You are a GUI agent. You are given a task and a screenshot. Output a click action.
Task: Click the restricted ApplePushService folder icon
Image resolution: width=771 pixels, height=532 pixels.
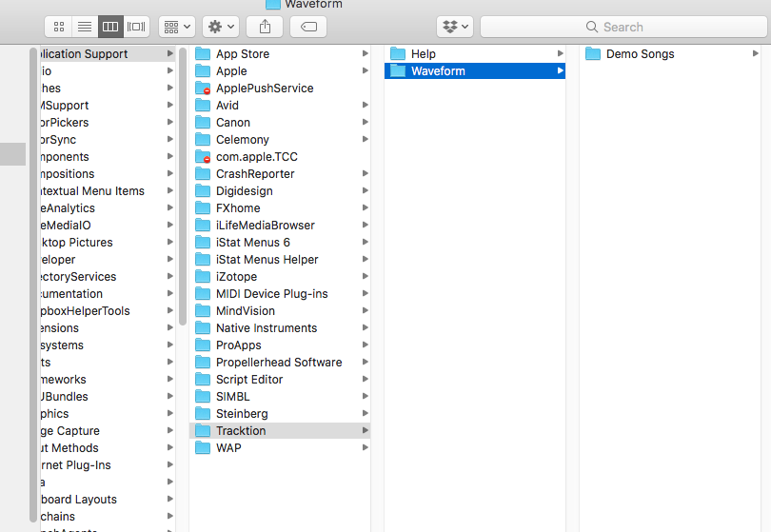point(203,89)
